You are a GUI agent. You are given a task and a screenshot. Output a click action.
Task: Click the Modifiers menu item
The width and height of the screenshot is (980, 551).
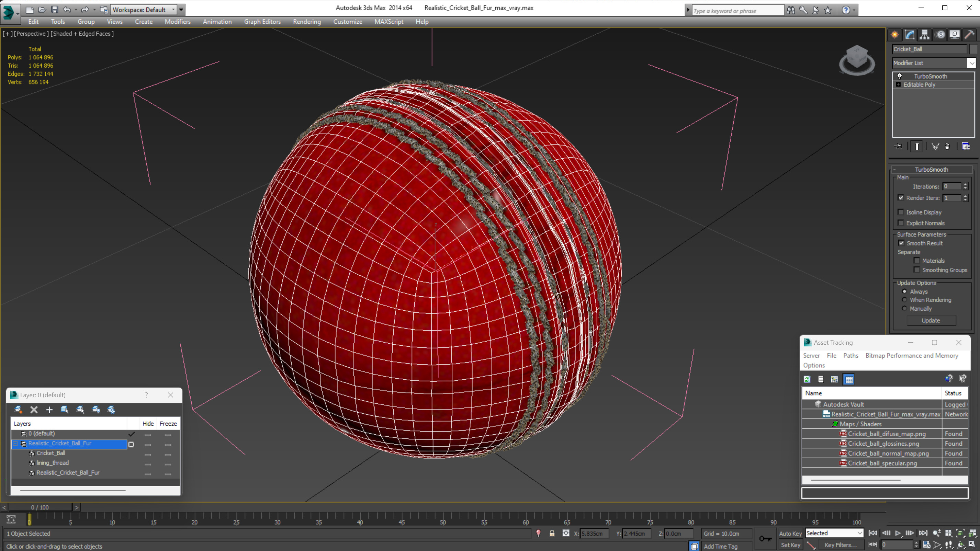178,22
